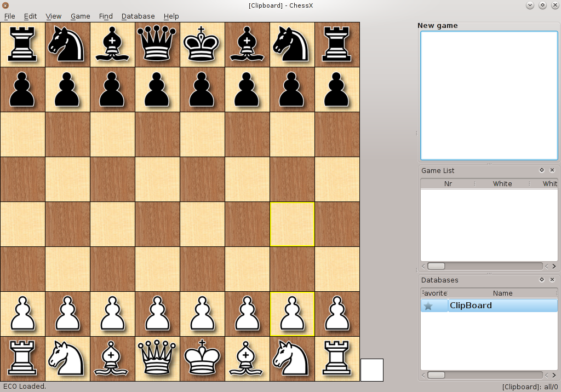Select the black queen piece
This screenshot has width=561, height=392.
[158, 44]
